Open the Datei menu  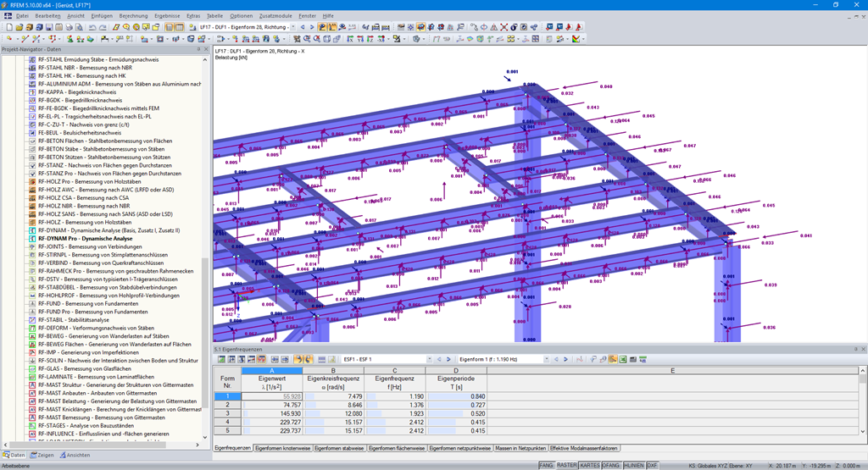22,16
